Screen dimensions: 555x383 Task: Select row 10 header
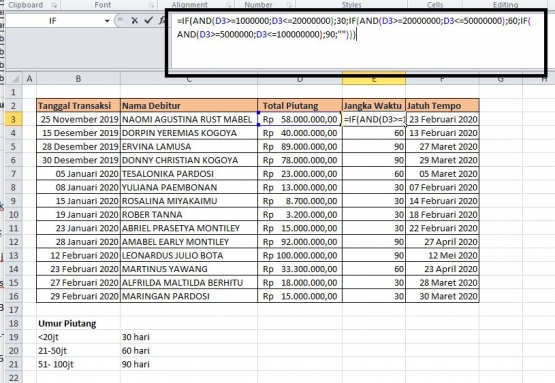click(13, 215)
